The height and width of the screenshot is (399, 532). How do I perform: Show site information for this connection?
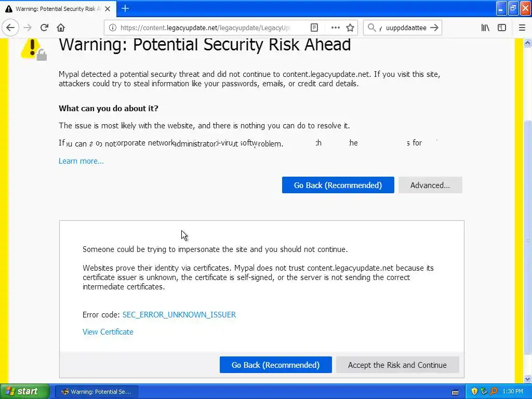(x=112, y=28)
